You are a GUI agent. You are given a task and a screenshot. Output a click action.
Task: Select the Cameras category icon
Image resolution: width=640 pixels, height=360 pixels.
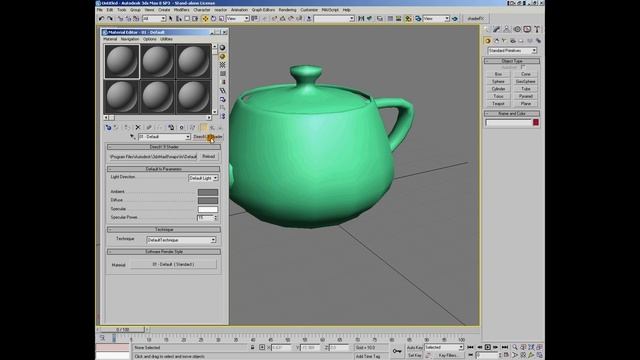point(513,41)
